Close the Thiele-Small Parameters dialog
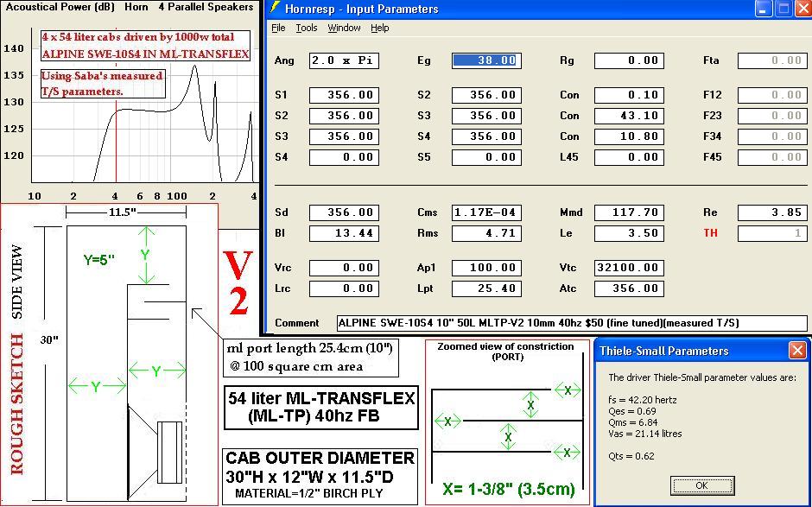 797,351
